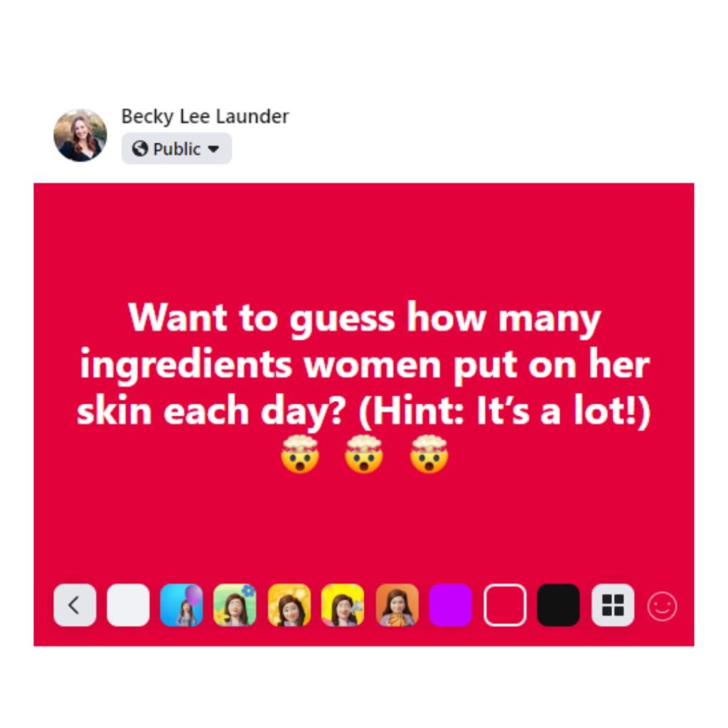
Task: Choose the blue avatar background with purple balloon
Action: [x=181, y=605]
